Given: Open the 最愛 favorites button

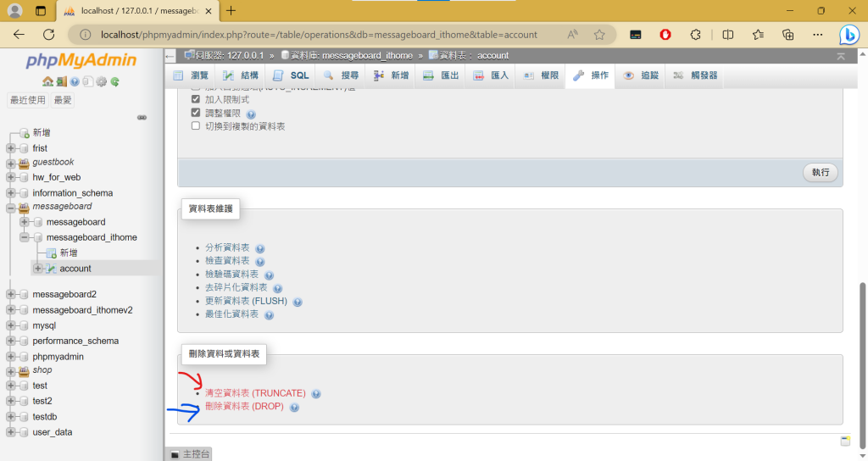Looking at the screenshot, I should click(63, 100).
